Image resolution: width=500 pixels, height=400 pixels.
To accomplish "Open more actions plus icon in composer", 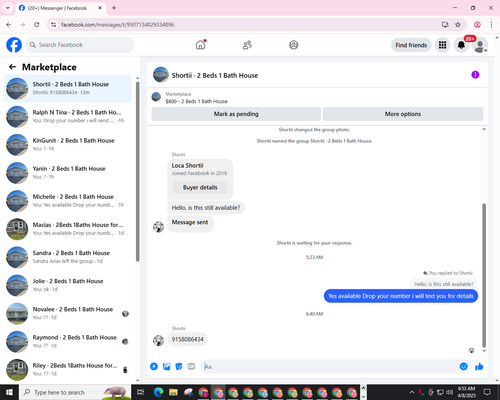I will tap(154, 367).
